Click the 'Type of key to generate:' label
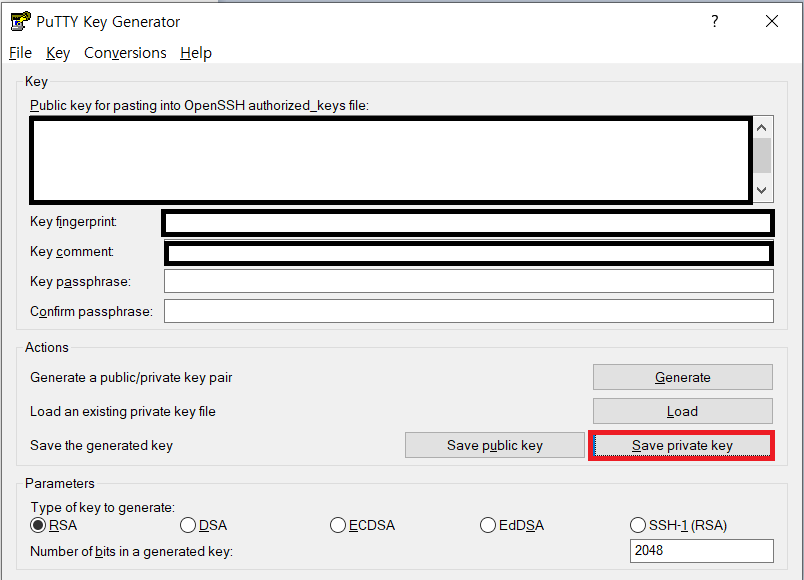The image size is (804, 580). tap(103, 507)
